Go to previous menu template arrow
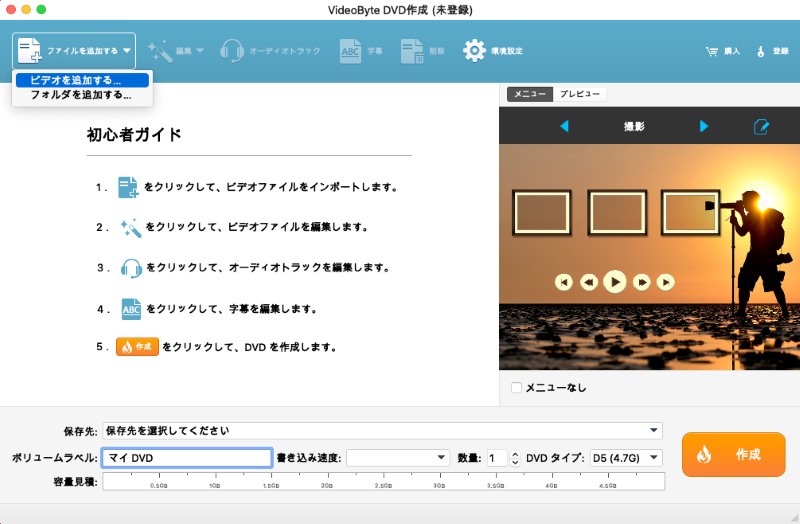Viewport: 800px width, 524px height. coord(564,126)
